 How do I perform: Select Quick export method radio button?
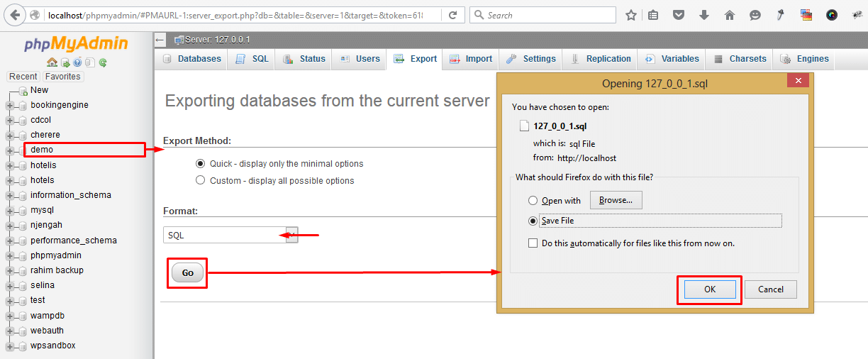pos(201,163)
